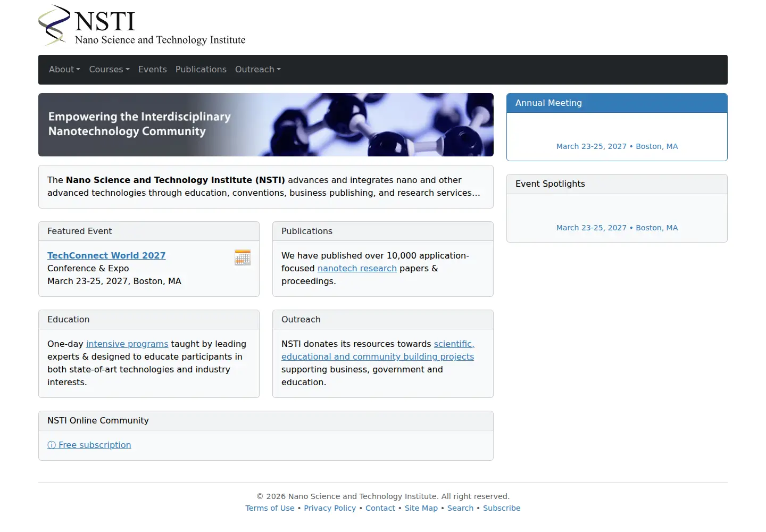766x532 pixels.
Task: Expand the Outreach navigation dropdown
Action: (x=258, y=69)
